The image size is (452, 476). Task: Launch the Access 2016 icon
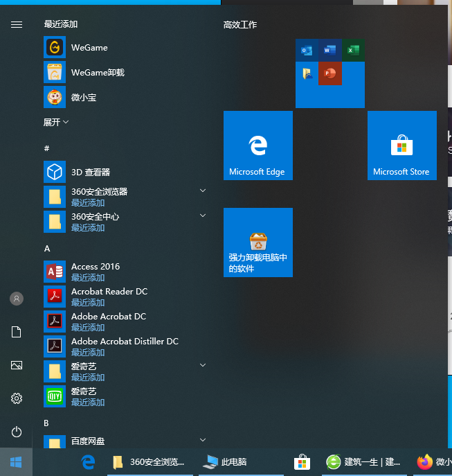(x=55, y=272)
